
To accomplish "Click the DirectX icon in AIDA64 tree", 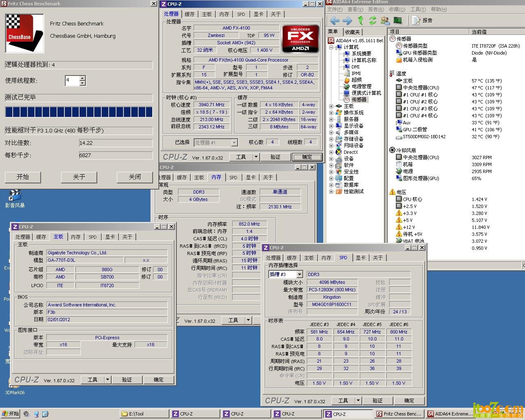I will click(x=339, y=152).
